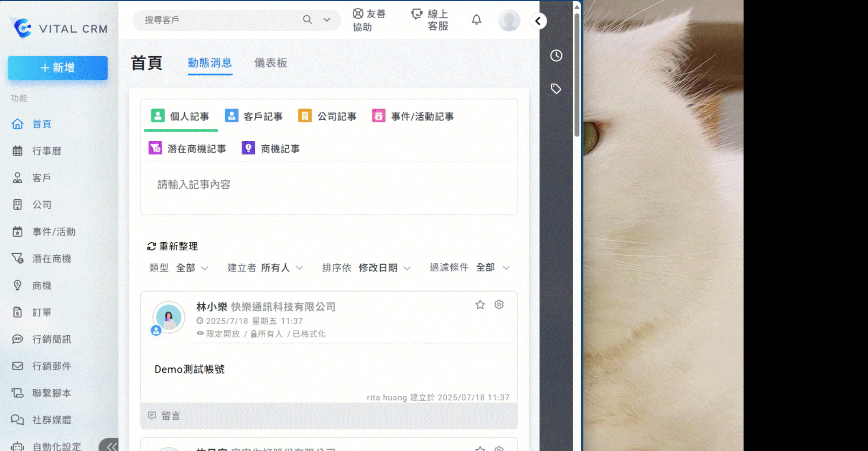Select 商機記事 note tab
Screen dimensions: 868x451
(x=271, y=149)
